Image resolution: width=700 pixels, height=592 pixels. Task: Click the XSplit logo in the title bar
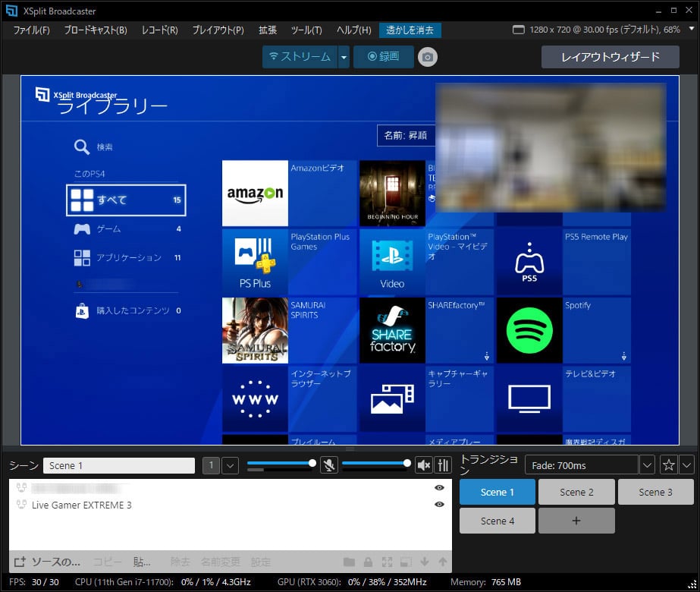coord(11,11)
